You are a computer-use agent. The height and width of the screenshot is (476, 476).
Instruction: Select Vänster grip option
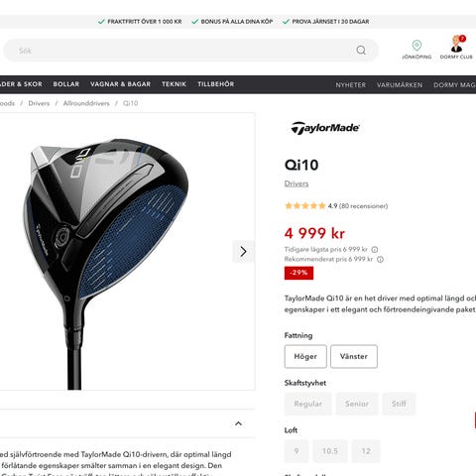click(x=354, y=356)
